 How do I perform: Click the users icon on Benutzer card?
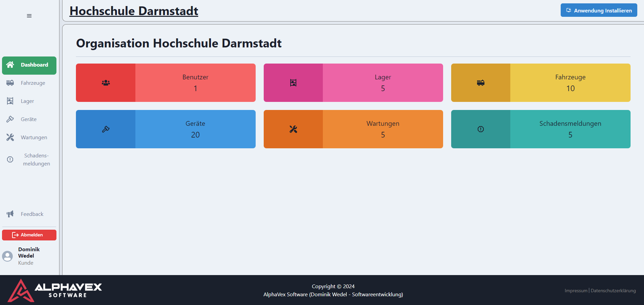pos(106,83)
